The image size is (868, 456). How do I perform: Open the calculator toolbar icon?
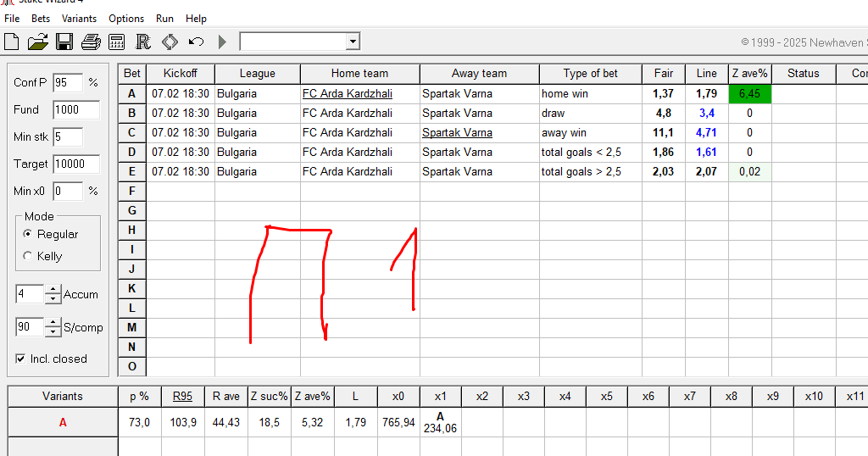117,42
